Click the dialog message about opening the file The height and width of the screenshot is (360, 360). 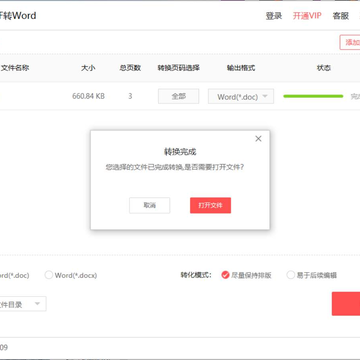175,167
